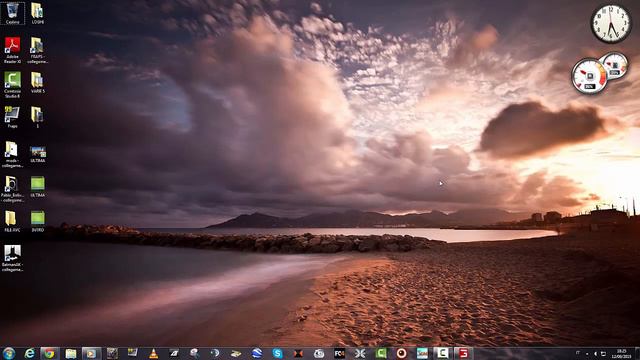Open the LOGHI folder on desktop
The height and width of the screenshot is (360, 640).
(38, 13)
